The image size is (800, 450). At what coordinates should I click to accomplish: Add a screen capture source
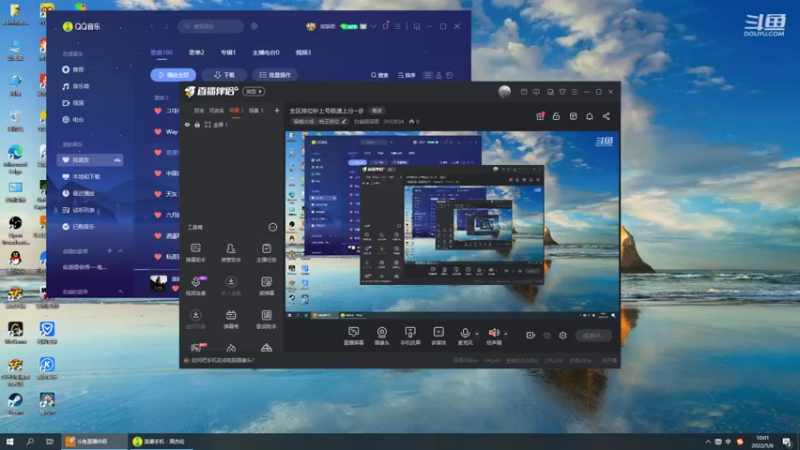(x=354, y=336)
